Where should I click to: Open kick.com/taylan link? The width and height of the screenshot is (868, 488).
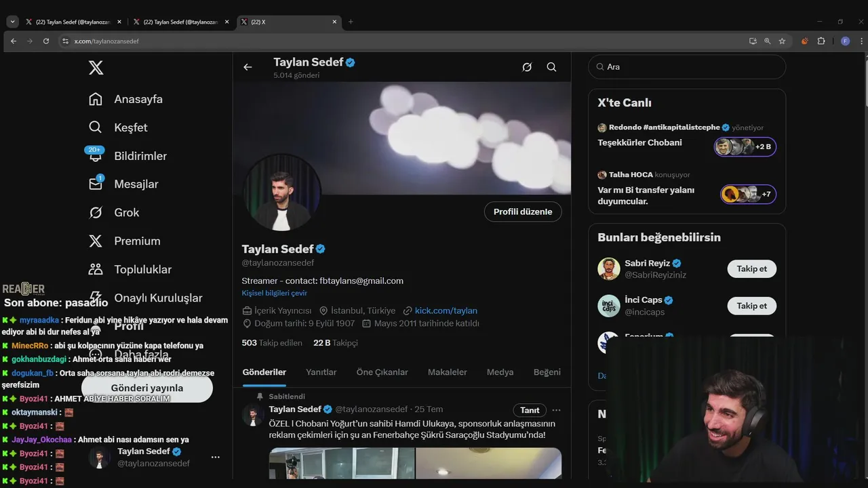446,310
